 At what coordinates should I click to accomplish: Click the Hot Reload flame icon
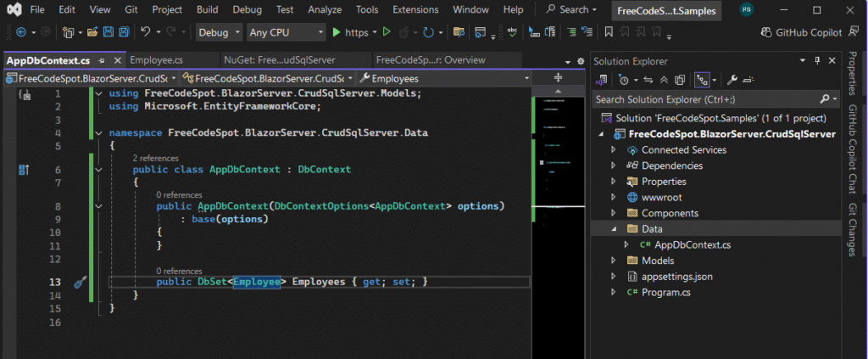tap(404, 33)
